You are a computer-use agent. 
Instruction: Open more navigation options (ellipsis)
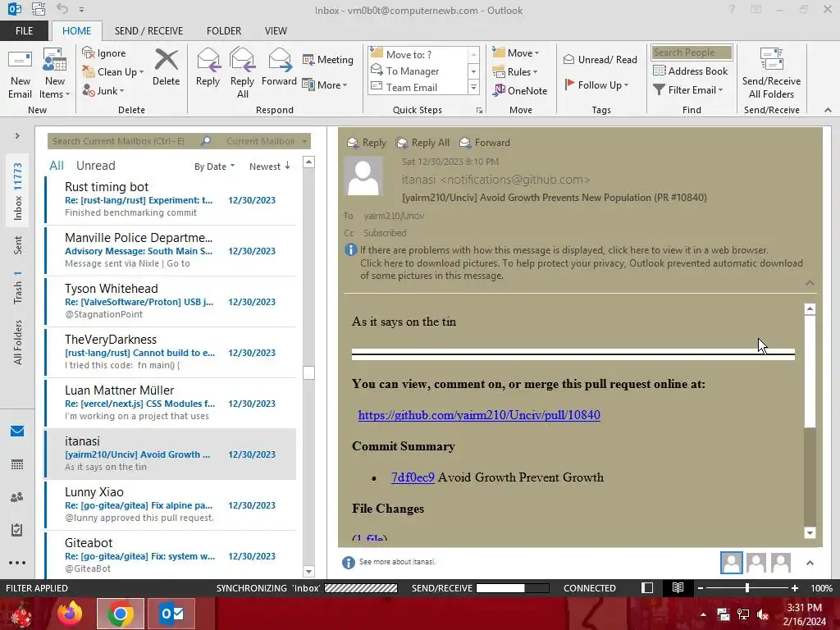point(17,563)
